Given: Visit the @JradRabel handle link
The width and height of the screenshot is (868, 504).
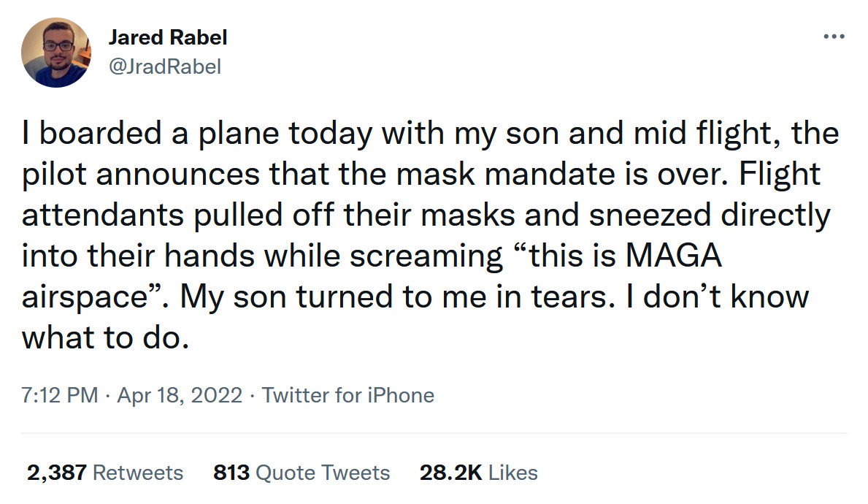Looking at the screenshot, I should point(164,66).
